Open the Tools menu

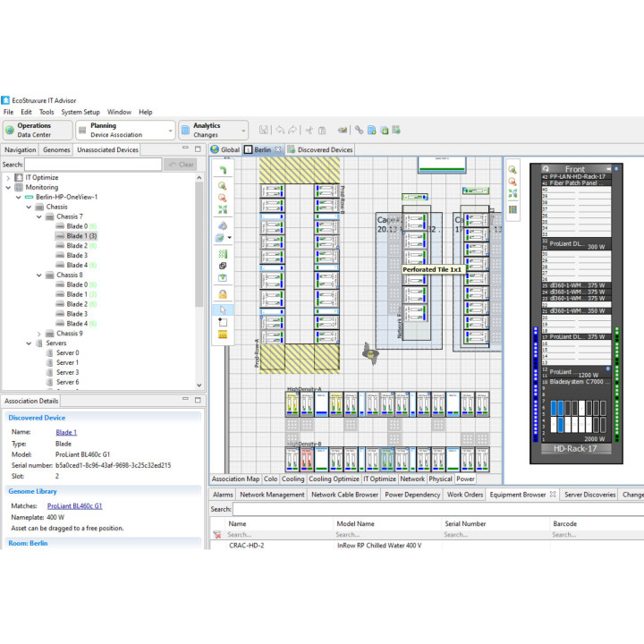point(47,112)
